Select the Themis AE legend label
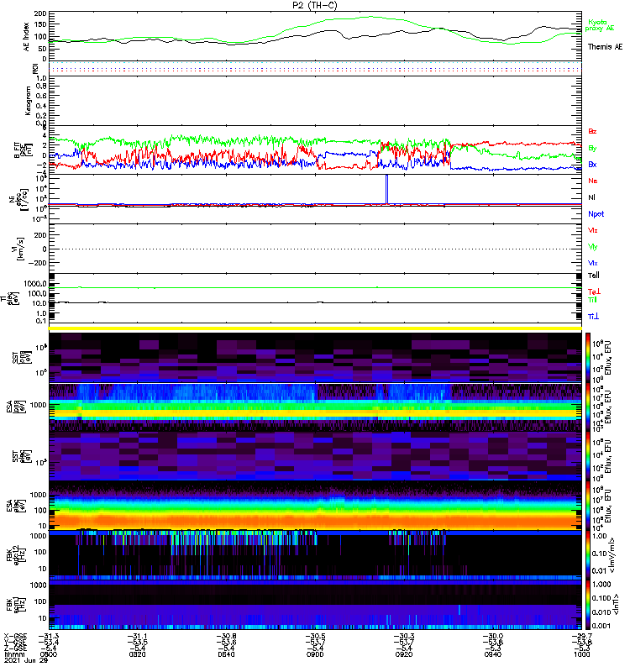 click(x=605, y=47)
